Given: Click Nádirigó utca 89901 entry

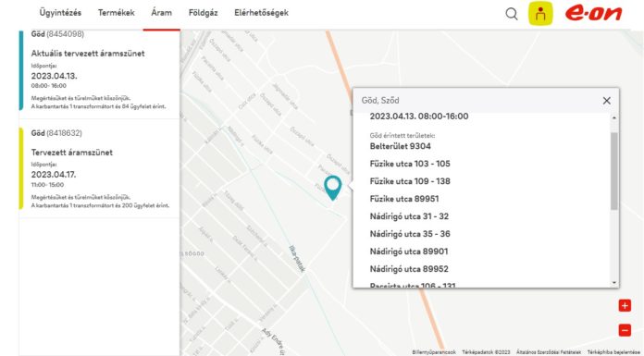Looking at the screenshot, I should click(409, 252).
